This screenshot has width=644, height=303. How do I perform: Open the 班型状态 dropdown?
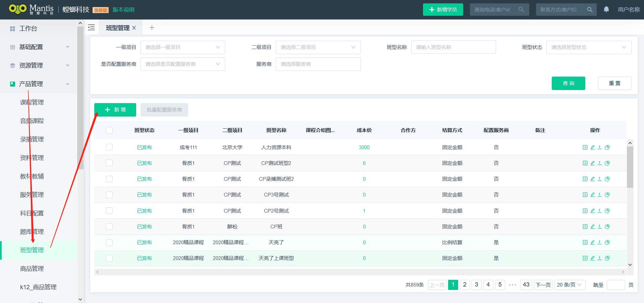[589, 47]
